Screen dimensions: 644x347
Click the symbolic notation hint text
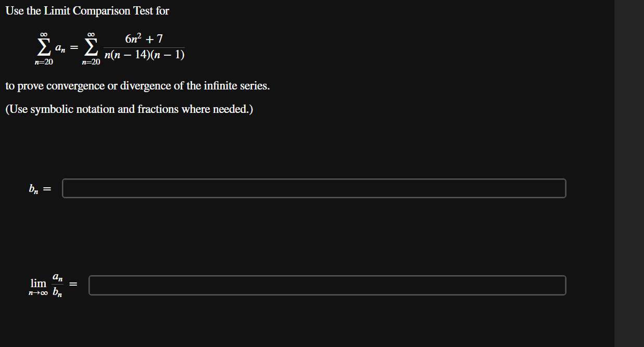coord(128,109)
